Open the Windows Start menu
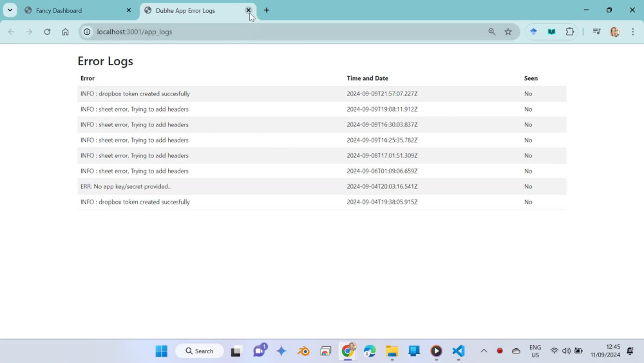The width and height of the screenshot is (644, 363). pos(162,351)
